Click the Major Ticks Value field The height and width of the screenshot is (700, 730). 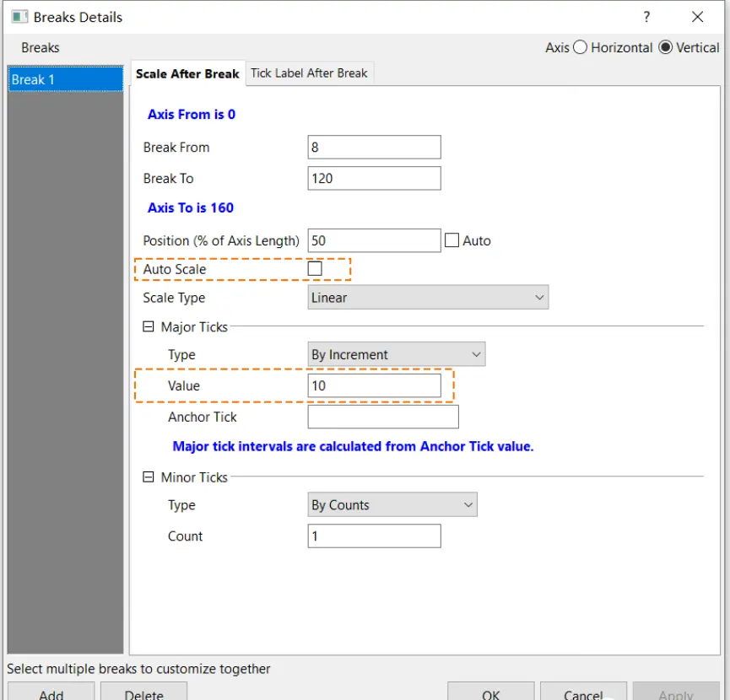(375, 385)
